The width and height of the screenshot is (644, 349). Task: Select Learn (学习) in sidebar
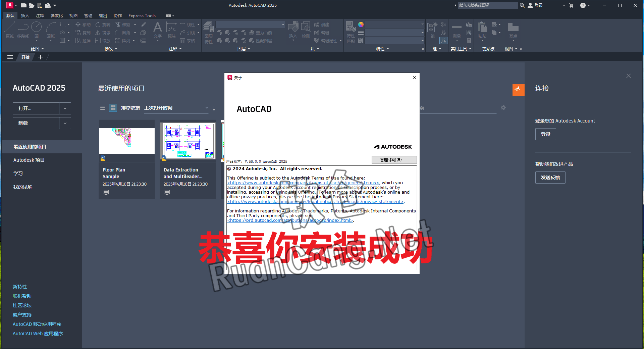[x=18, y=173]
